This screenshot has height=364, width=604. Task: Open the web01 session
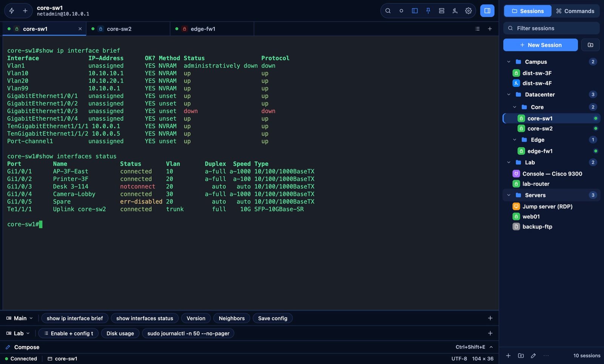[x=552, y=217]
